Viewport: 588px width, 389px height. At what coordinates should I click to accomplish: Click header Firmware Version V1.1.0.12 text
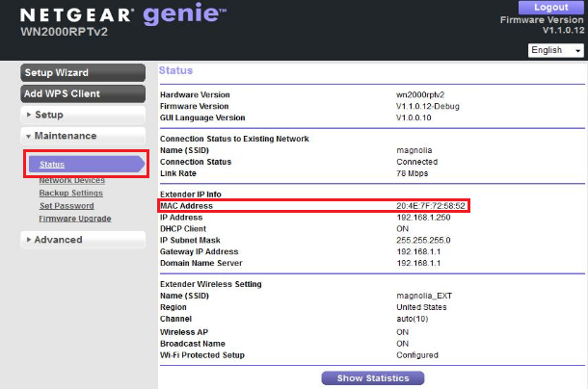pos(543,25)
